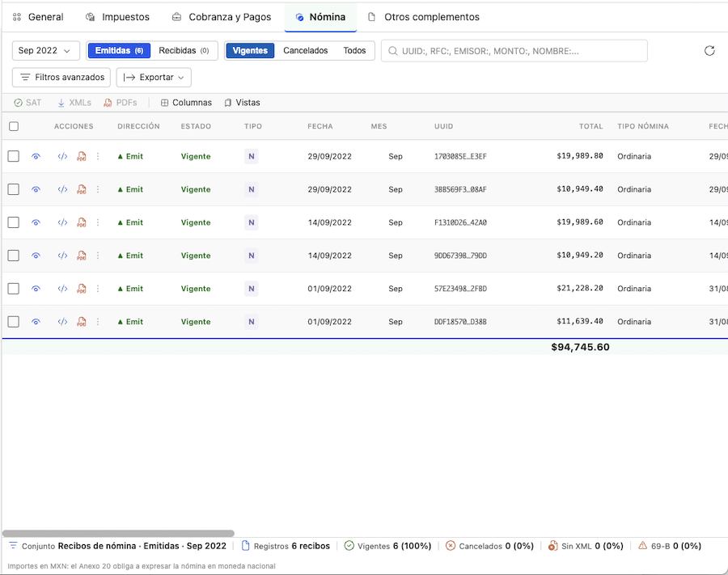Open XML code for receipt DDF18570…D38B

[x=62, y=322]
